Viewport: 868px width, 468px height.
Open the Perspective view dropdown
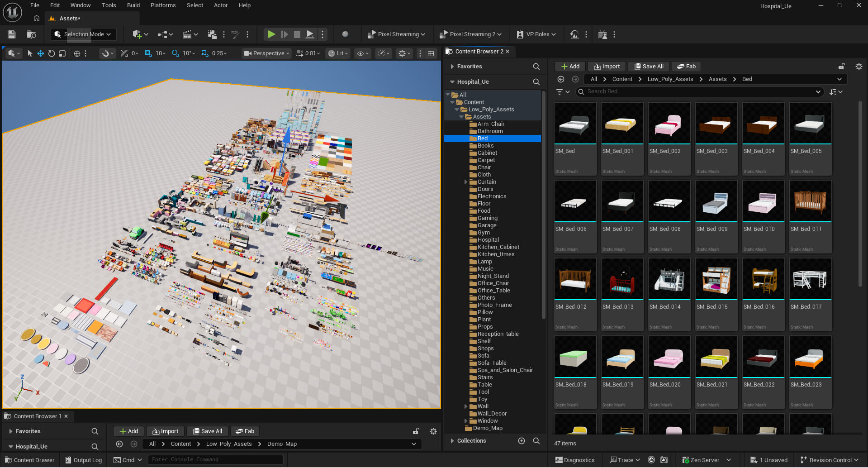point(266,53)
